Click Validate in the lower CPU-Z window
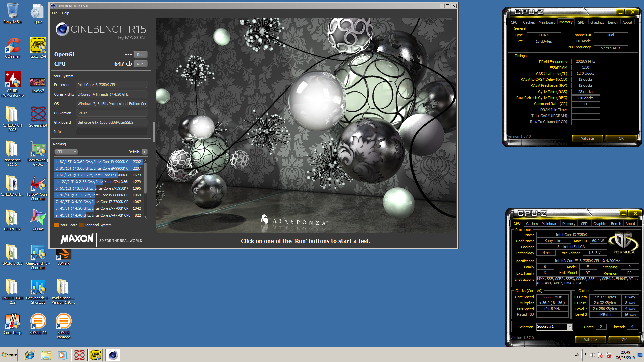The width and height of the screenshot is (644, 362). tap(590, 340)
